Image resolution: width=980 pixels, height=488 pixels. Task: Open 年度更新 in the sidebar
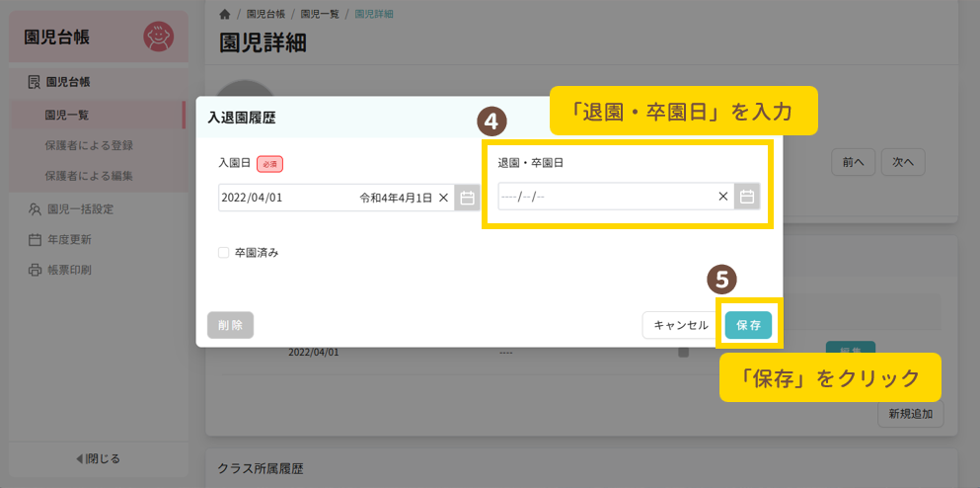click(x=69, y=239)
